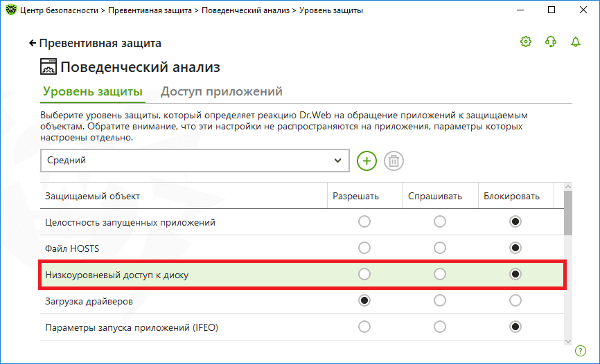Click the table vertical scrollbar thumb

568,213
